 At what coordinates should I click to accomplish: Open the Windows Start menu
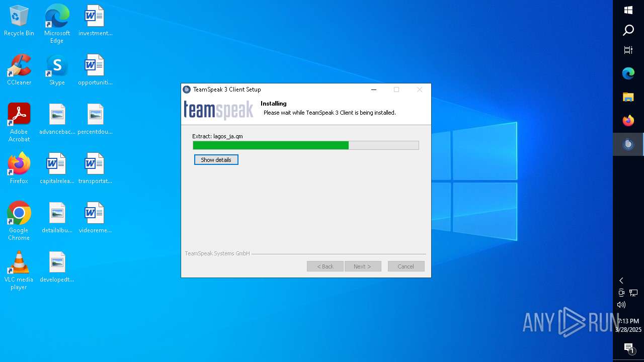628,10
